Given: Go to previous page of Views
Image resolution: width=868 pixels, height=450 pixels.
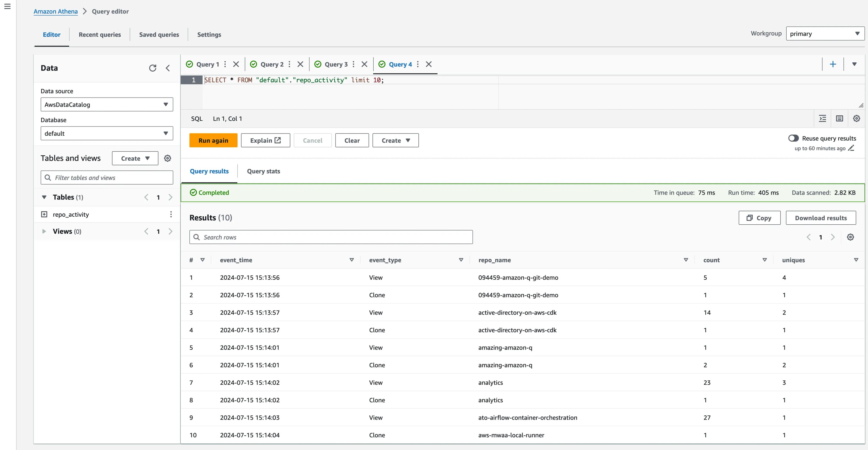Looking at the screenshot, I should point(146,232).
